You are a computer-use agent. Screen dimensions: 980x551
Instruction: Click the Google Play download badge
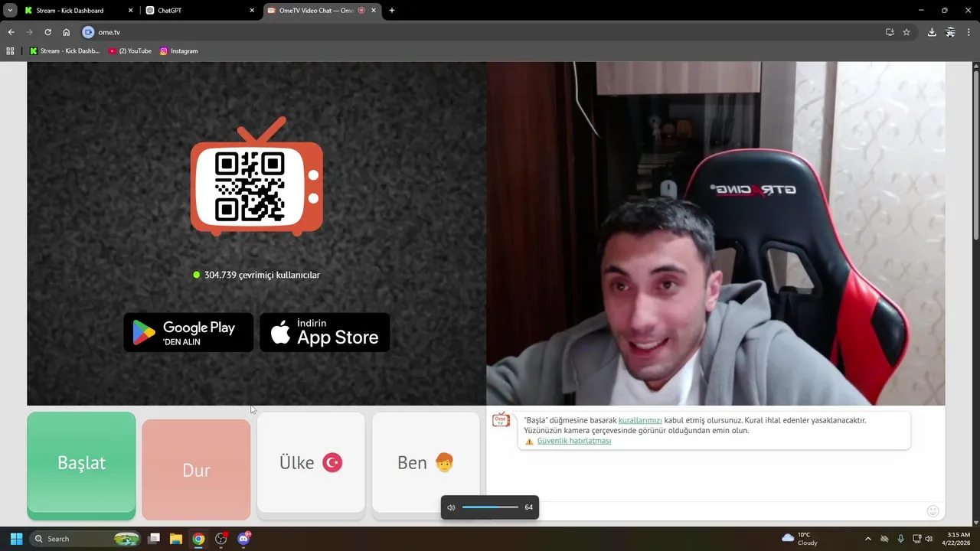pos(188,332)
